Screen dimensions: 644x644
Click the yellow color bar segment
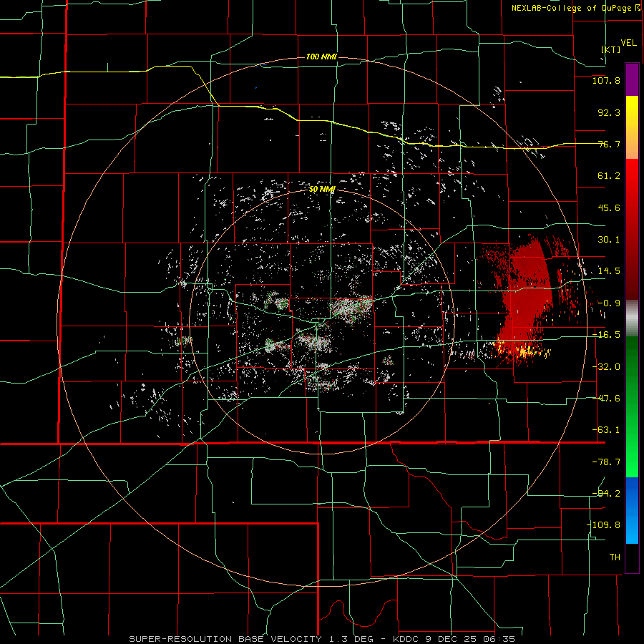click(x=632, y=127)
